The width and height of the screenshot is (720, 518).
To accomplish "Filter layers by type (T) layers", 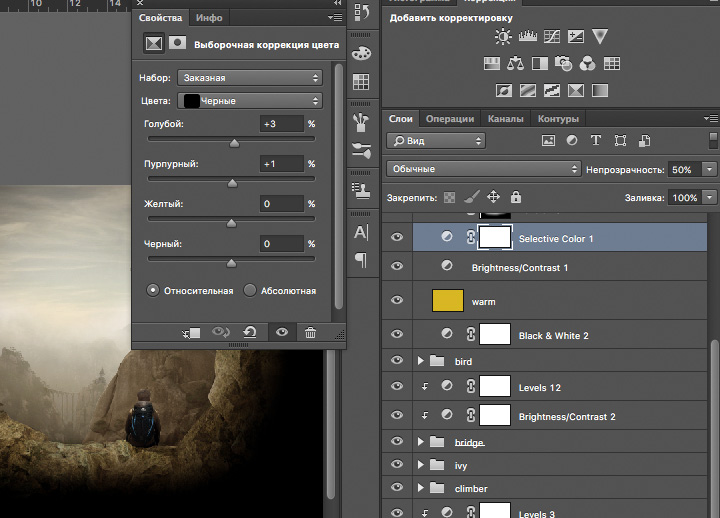I will 596,140.
